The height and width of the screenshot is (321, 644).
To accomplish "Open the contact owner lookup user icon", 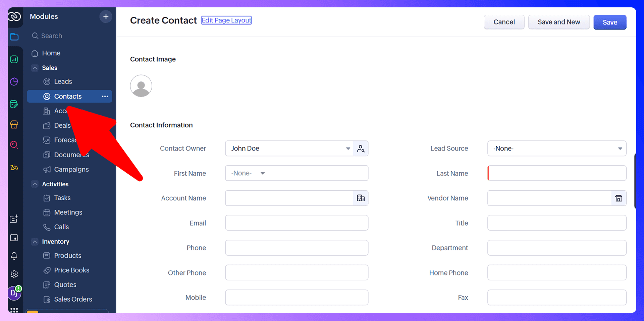I will click(361, 148).
